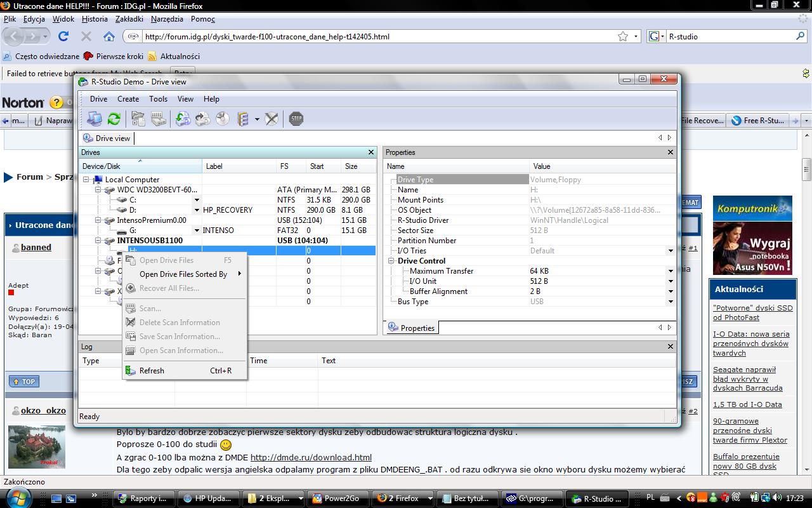Select the G: INTENSO partition row
The image size is (812, 508).
click(x=228, y=231)
